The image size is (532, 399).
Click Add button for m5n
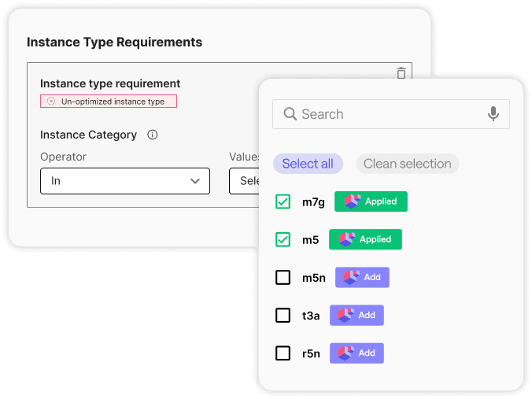(x=362, y=277)
